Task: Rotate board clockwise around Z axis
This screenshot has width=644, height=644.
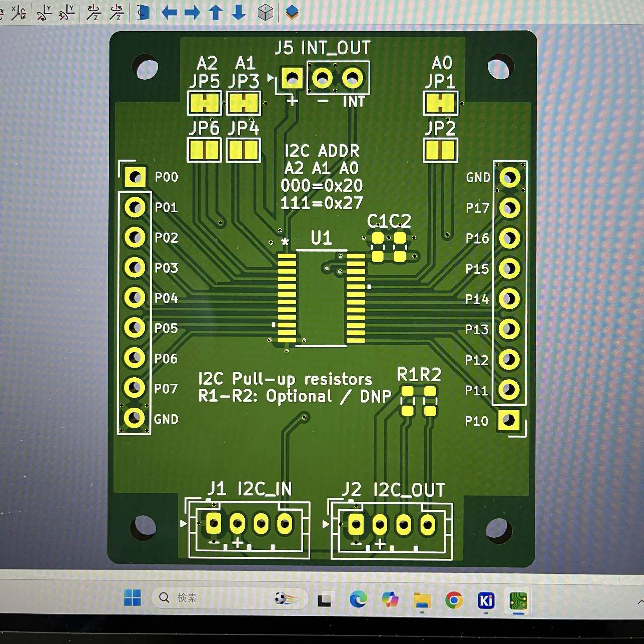Action: click(93, 13)
